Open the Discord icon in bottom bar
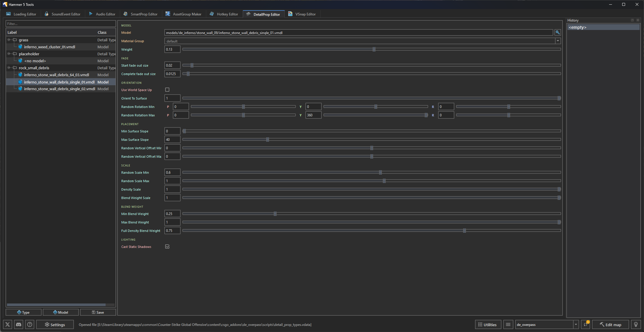This screenshot has height=332, width=644. click(19, 324)
